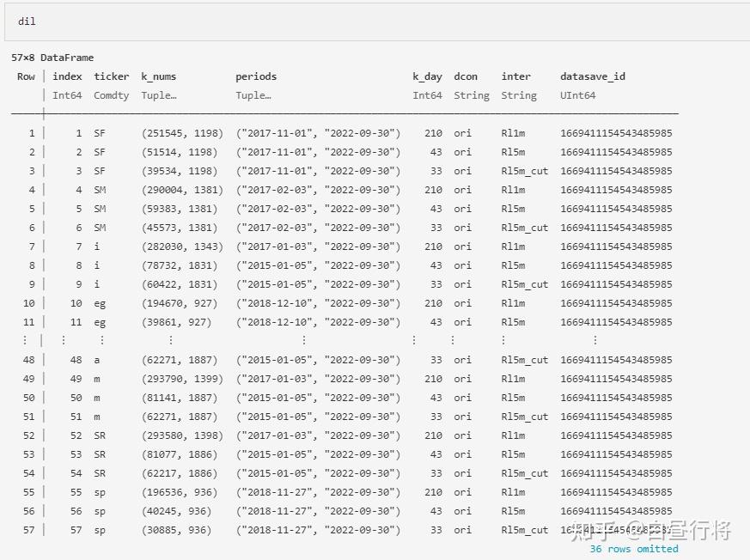Click the datasave_id column header
Screen dimensions: 750x560
coord(593,76)
